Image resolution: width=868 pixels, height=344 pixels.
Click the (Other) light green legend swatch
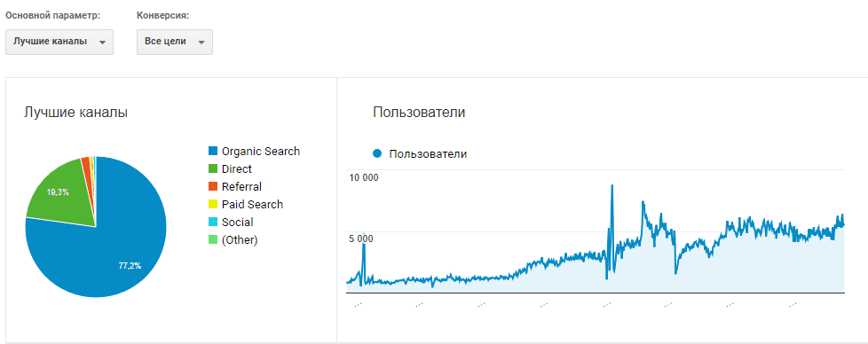[213, 239]
